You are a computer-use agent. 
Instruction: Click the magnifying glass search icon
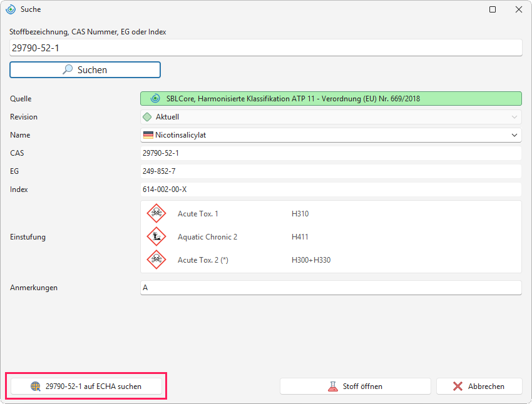pos(68,69)
